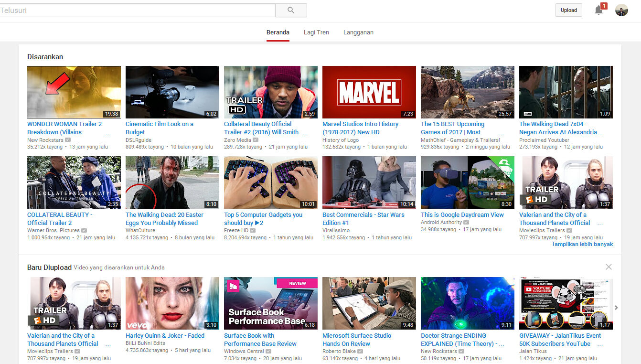Open the Doctor Strange Ending thumbnail
This screenshot has height=364, width=641.
tap(468, 303)
